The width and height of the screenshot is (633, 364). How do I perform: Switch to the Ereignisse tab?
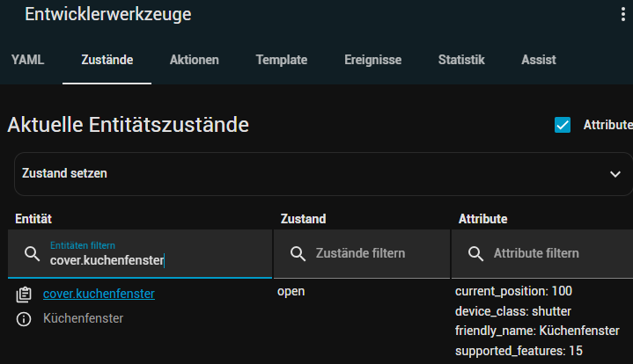point(372,60)
